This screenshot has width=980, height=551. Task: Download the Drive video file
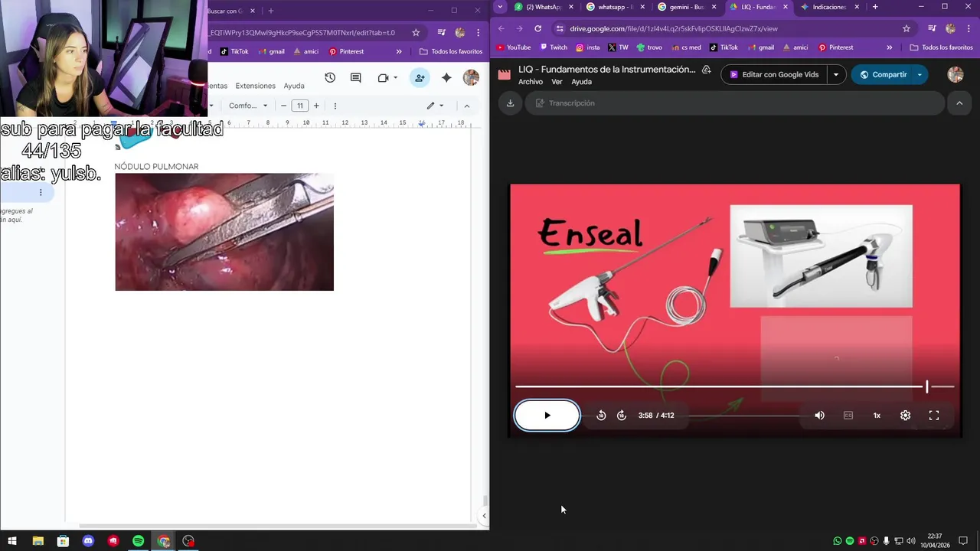point(510,103)
